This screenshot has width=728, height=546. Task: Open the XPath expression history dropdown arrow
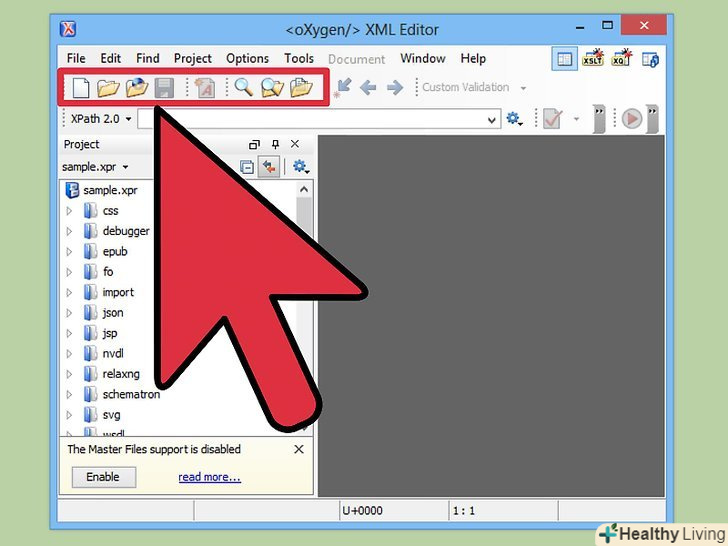(492, 120)
